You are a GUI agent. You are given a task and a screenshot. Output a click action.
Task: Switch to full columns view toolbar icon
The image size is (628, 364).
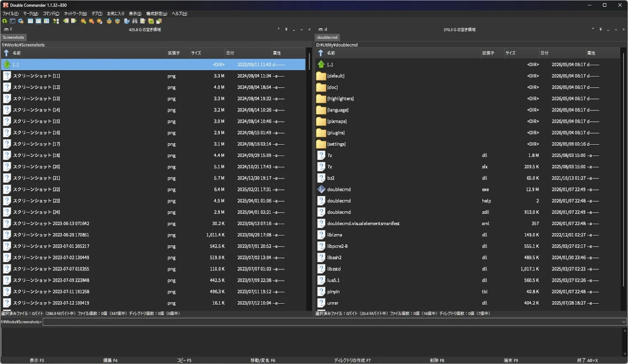[38, 21]
